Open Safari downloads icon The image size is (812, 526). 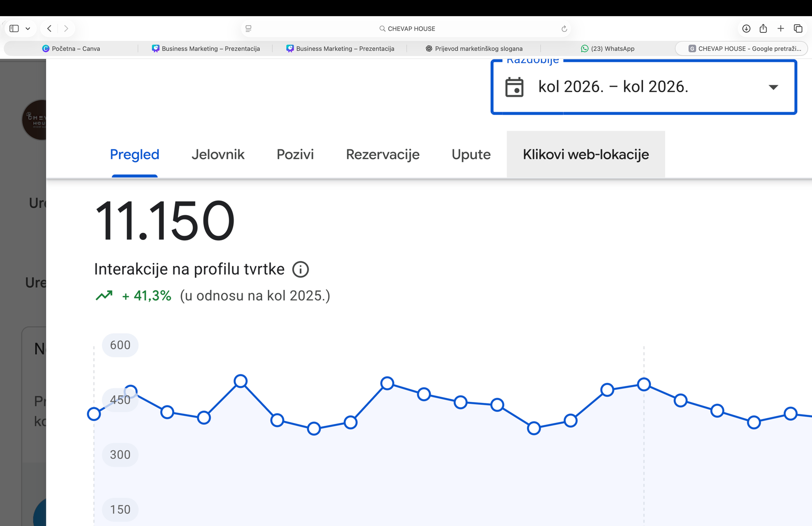[746, 29]
